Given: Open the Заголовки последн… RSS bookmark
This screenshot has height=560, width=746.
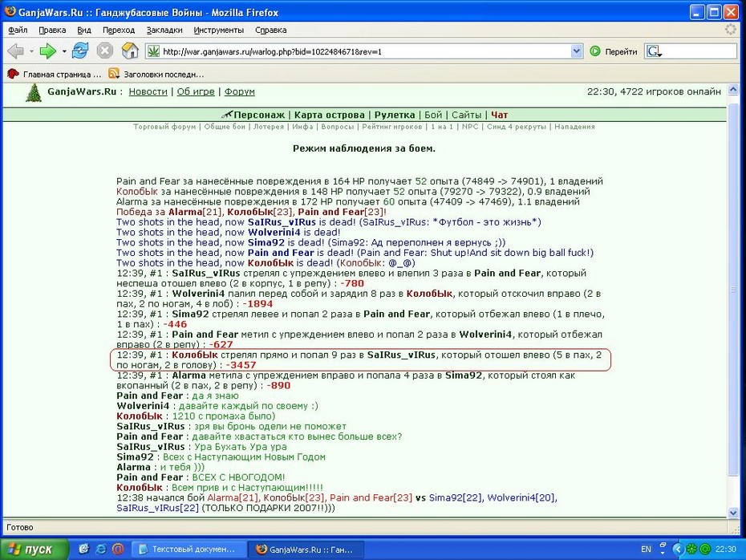Looking at the screenshot, I should click(156, 75).
